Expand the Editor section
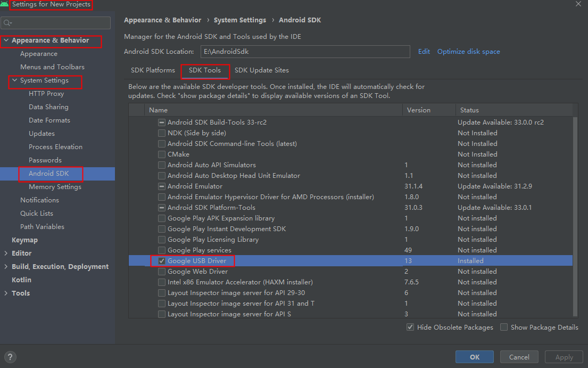588x368 pixels. (x=6, y=253)
